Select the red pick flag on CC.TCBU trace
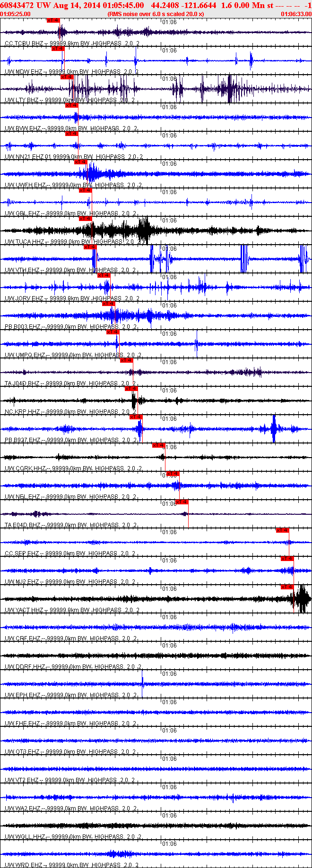Viewport: 312px width, 868px height. [53, 20]
